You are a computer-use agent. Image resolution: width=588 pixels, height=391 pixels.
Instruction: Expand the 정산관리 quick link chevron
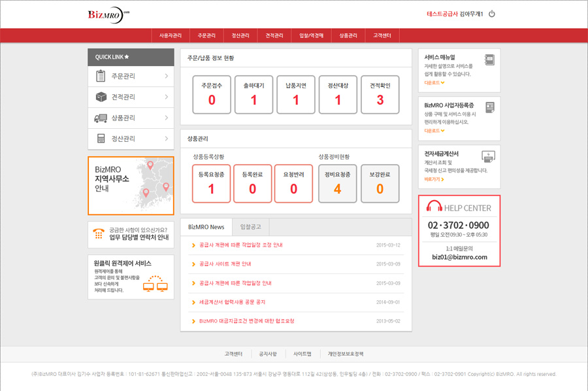coord(167,139)
